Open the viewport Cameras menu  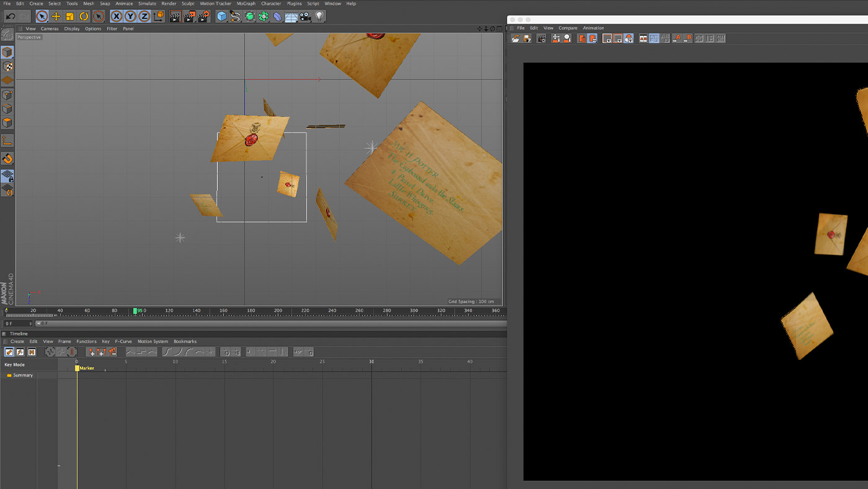[x=50, y=29]
